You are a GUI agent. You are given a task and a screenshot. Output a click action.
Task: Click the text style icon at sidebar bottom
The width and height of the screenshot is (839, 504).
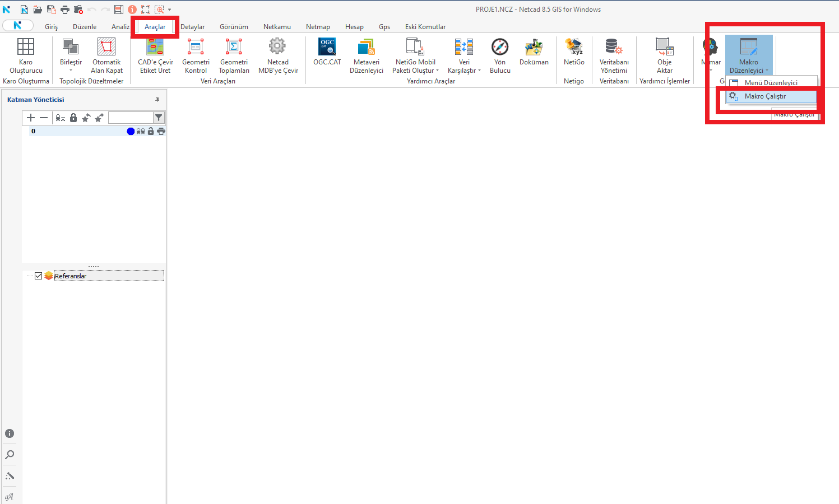coord(10,497)
